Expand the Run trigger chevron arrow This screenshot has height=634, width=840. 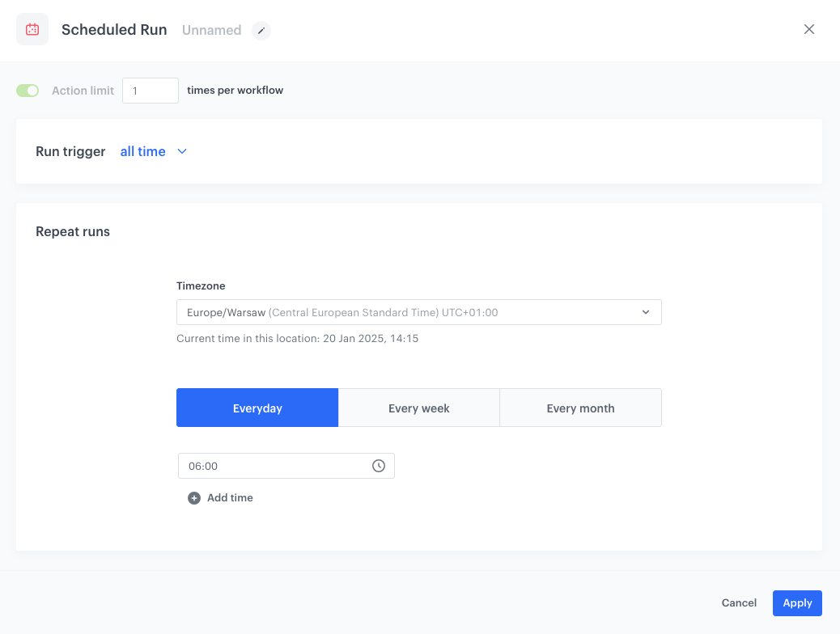point(182,151)
